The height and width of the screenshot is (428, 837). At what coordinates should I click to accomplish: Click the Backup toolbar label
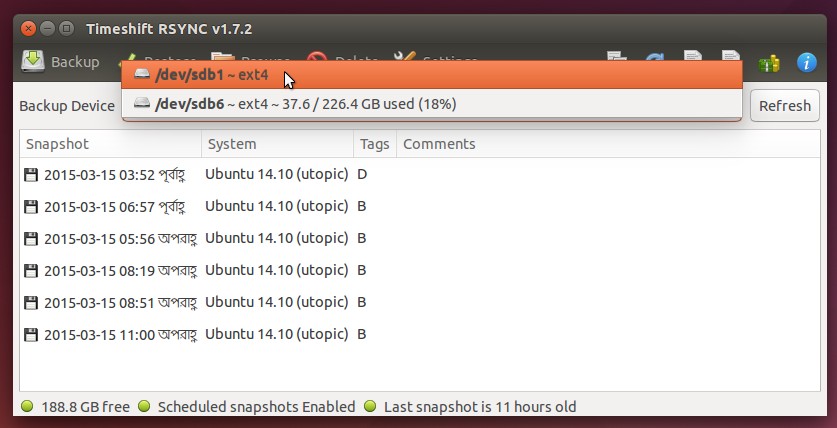pyautogui.click(x=75, y=62)
